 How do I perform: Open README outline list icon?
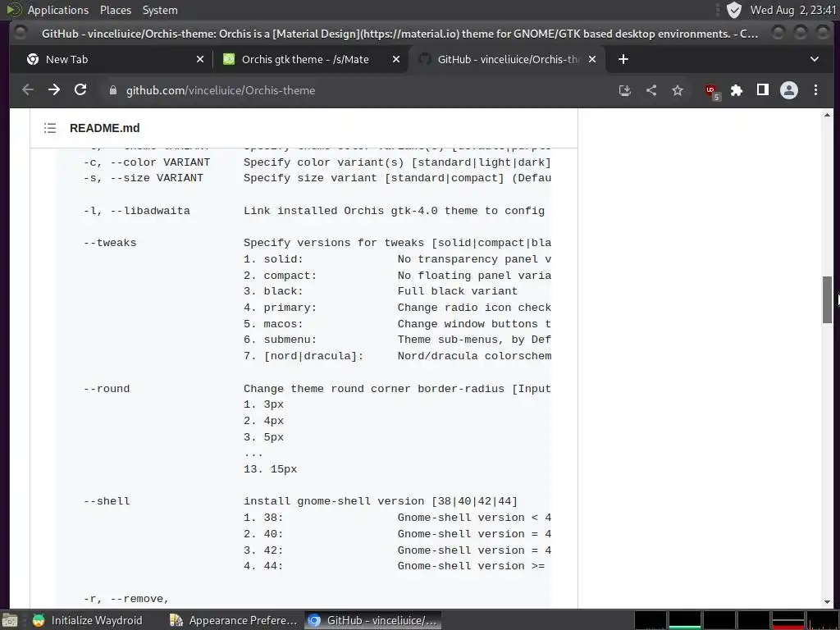pyautogui.click(x=50, y=128)
